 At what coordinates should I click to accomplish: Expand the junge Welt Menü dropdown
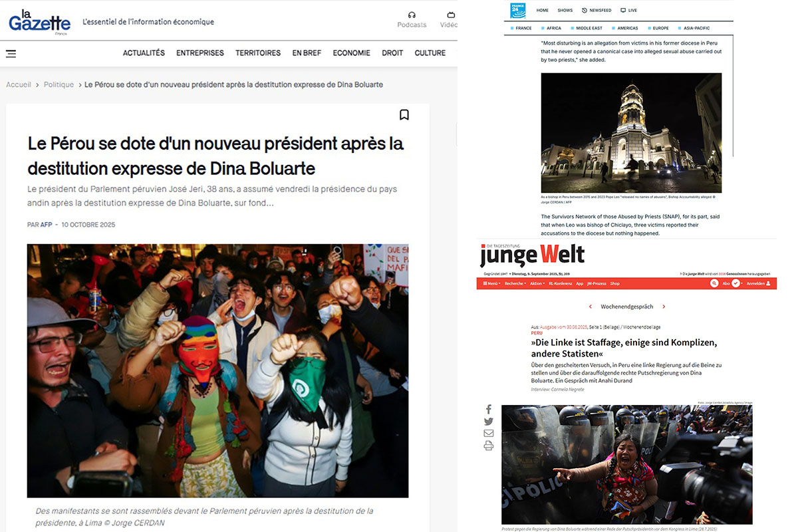(491, 283)
